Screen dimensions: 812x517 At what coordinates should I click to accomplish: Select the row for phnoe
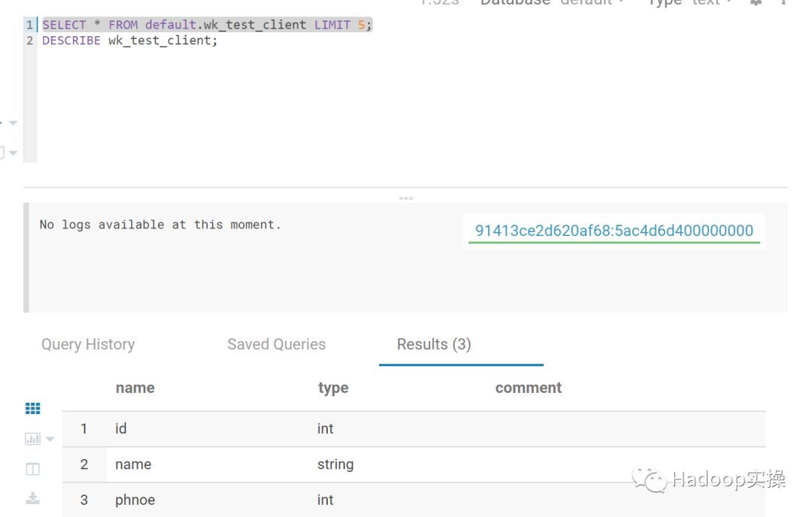tap(414, 500)
